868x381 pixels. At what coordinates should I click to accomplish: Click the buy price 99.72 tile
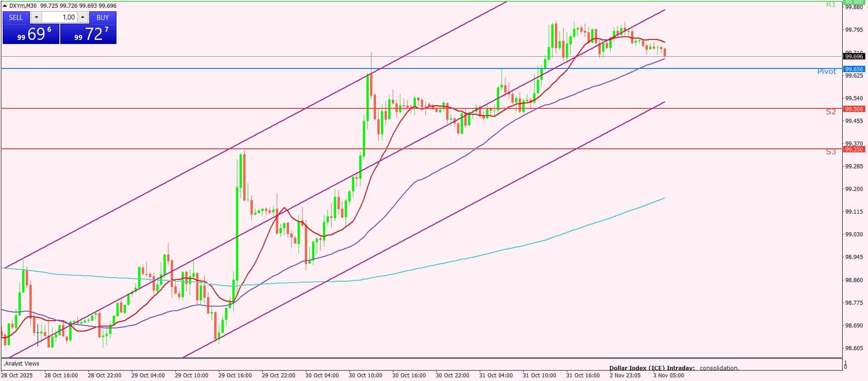88,34
